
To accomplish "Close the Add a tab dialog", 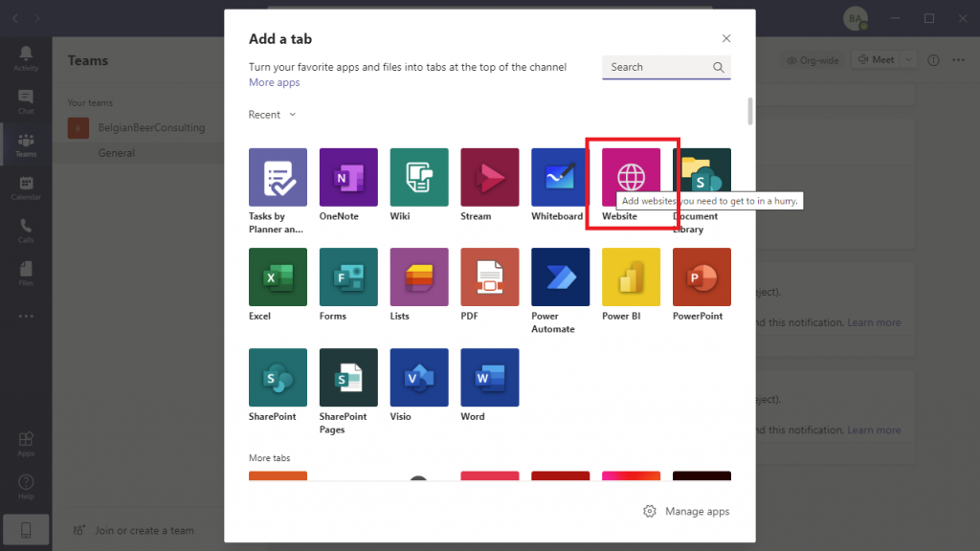I will tap(726, 38).
